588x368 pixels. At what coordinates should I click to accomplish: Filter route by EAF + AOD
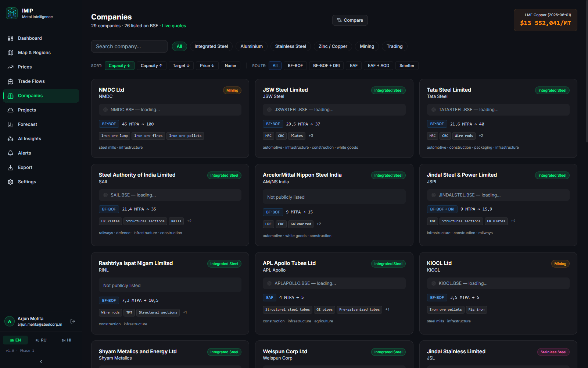(379, 66)
